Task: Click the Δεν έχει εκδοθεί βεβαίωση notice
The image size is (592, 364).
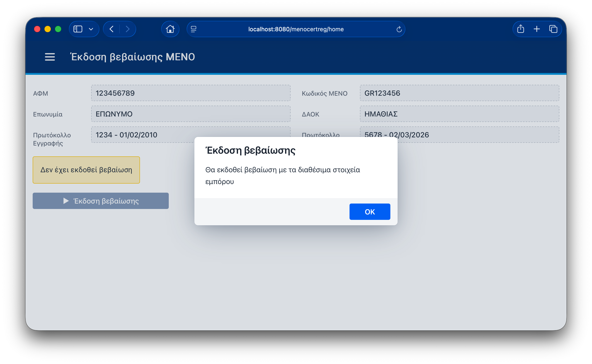Action: pos(86,170)
